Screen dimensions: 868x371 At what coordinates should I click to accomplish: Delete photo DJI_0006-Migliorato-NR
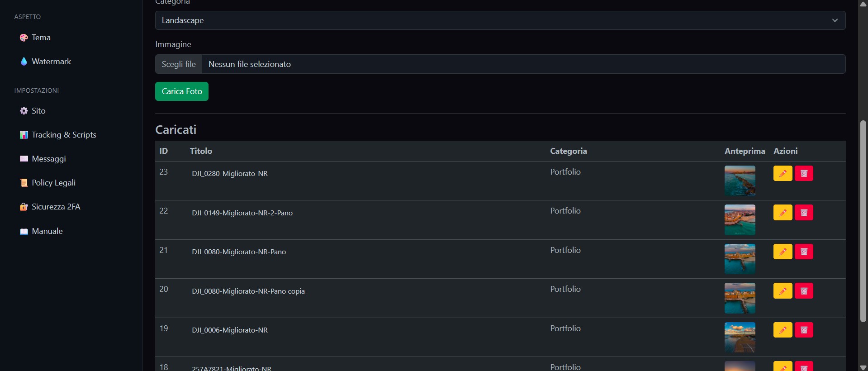804,330
